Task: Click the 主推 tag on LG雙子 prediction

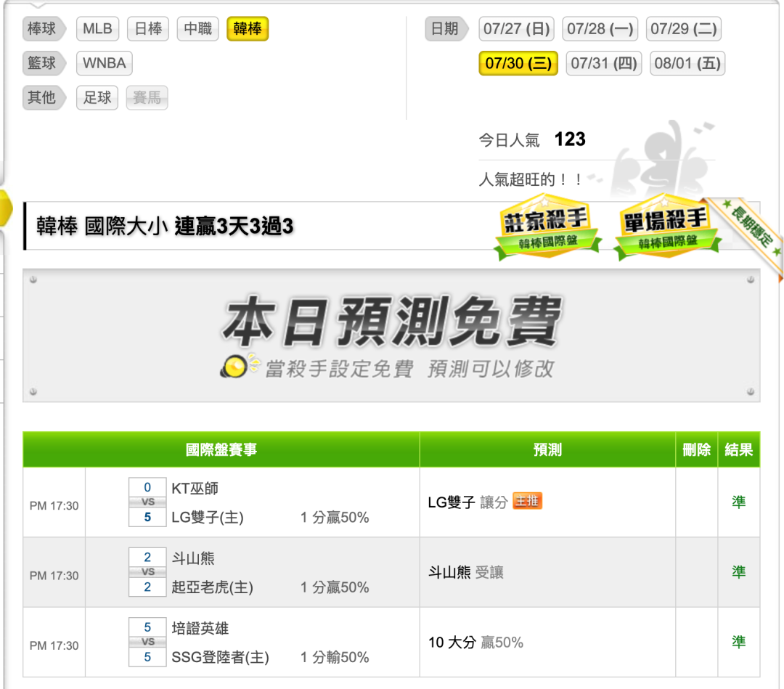Action: (x=528, y=501)
